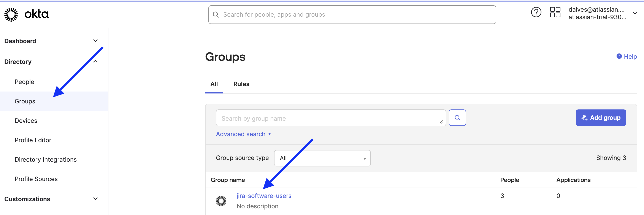The width and height of the screenshot is (644, 215).
Task: Open Devices in the sidebar
Action: (x=26, y=121)
